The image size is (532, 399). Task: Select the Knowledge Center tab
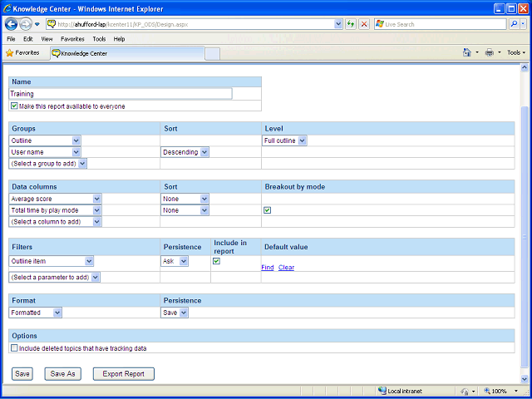click(x=127, y=53)
